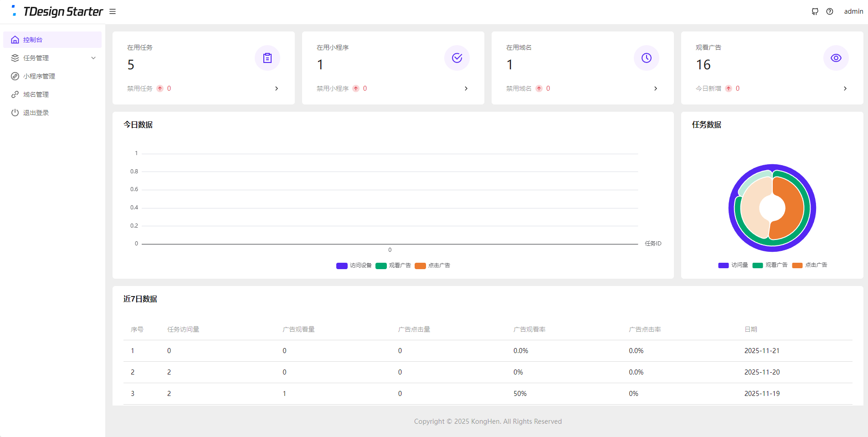Toggle 观看广告 series in 今日数据 legend
The image size is (868, 437).
click(x=394, y=265)
